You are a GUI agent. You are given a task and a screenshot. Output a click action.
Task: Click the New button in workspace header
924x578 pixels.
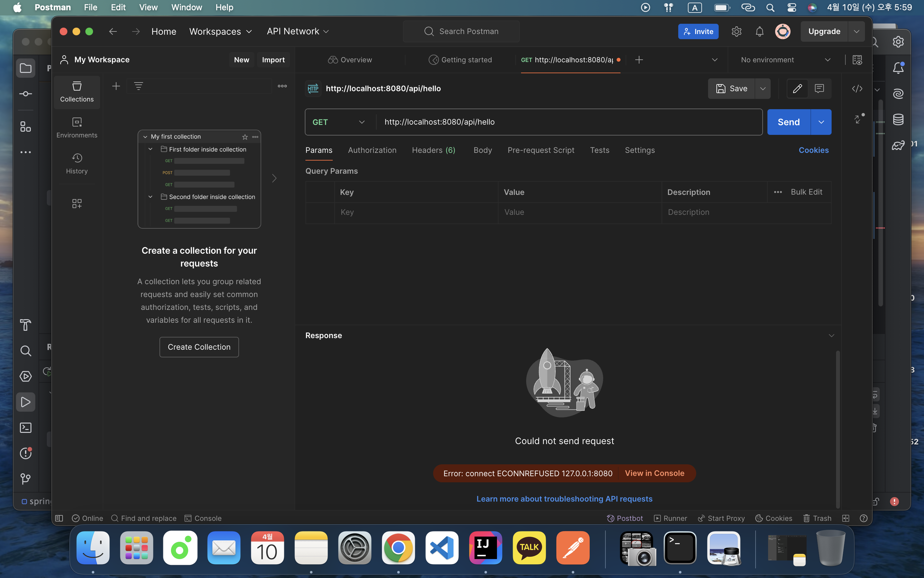(242, 60)
